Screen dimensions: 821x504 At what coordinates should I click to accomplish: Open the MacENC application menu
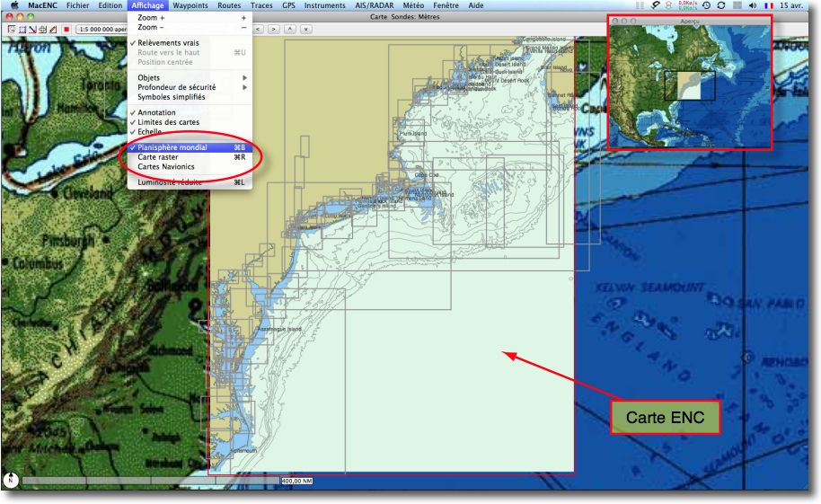click(42, 5)
